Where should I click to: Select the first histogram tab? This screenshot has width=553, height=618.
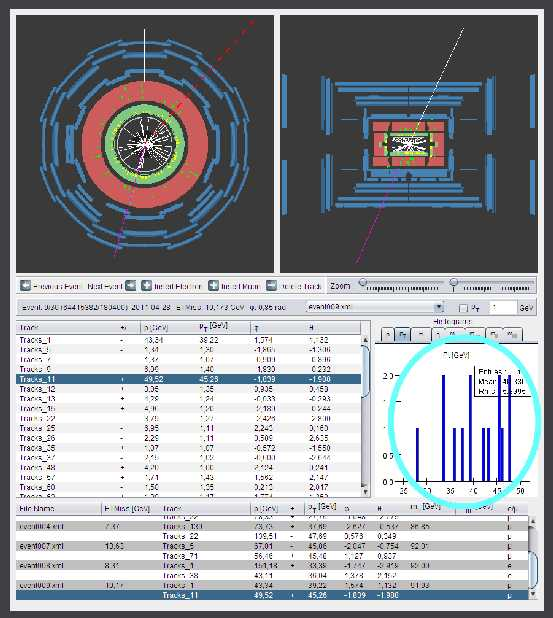(388, 335)
